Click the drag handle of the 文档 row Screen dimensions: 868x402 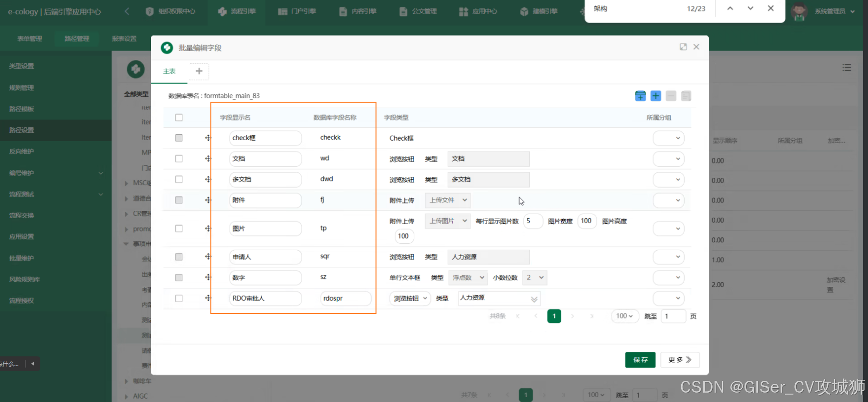click(x=208, y=159)
